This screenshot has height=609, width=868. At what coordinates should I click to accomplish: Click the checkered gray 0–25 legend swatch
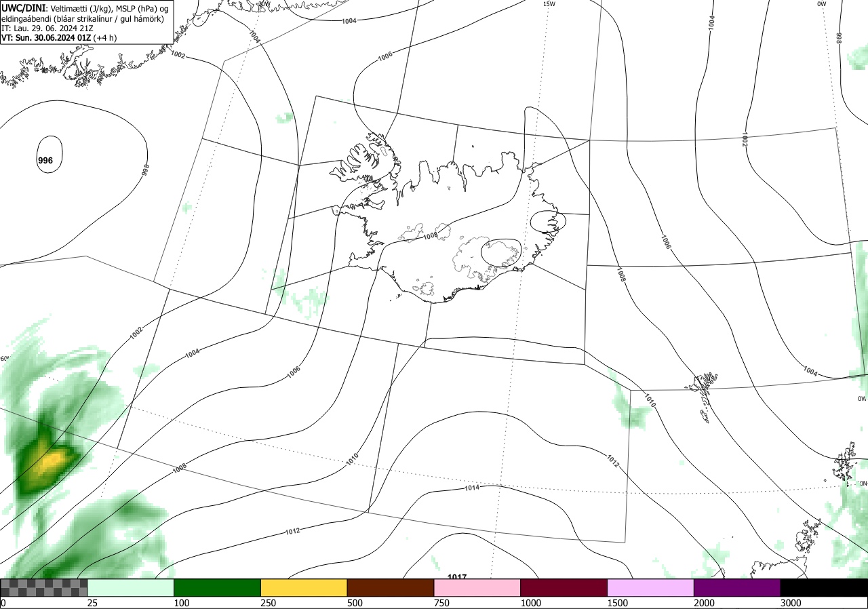(x=44, y=587)
